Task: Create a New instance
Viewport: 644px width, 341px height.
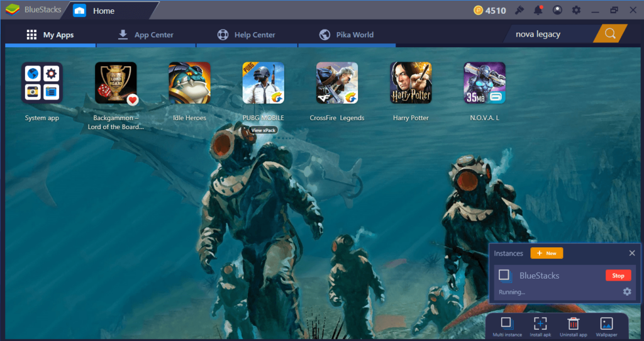Action: pos(547,253)
